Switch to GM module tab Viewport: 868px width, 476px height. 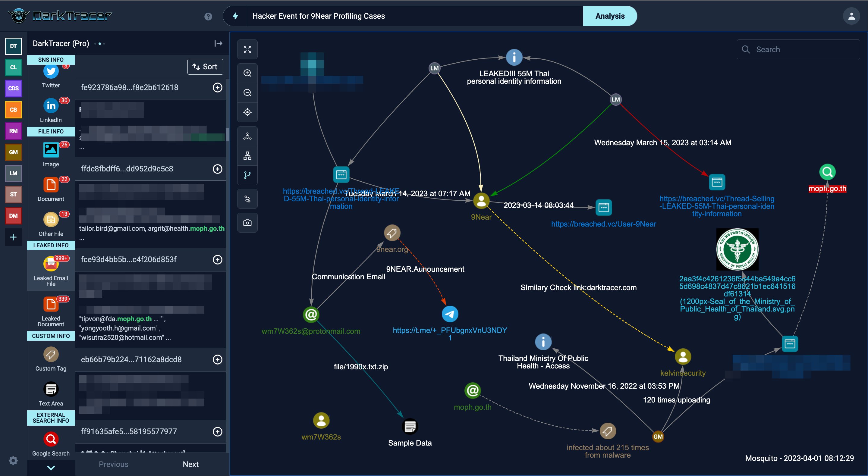click(x=13, y=152)
